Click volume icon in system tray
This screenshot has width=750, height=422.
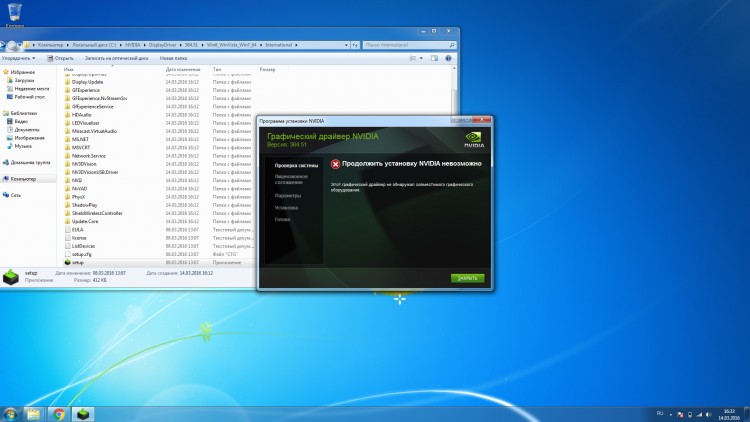click(x=708, y=414)
